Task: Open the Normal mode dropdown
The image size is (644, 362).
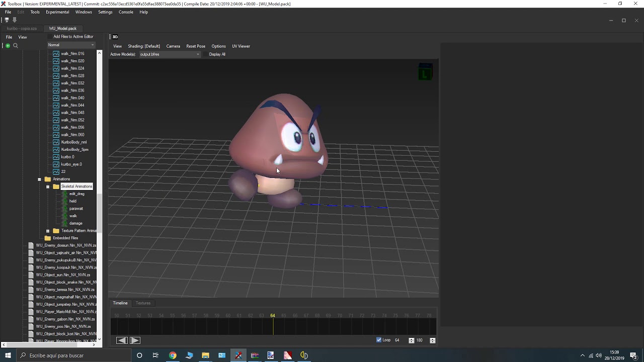Action: (x=71, y=45)
